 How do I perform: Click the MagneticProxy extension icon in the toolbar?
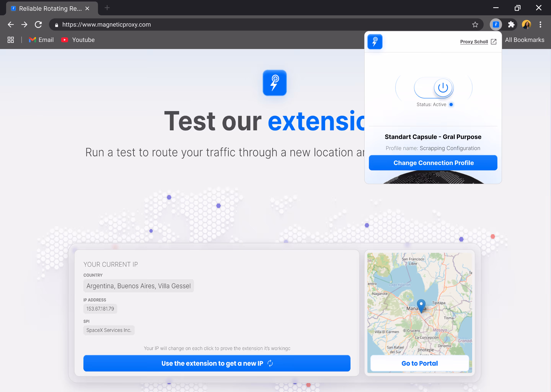coord(496,24)
